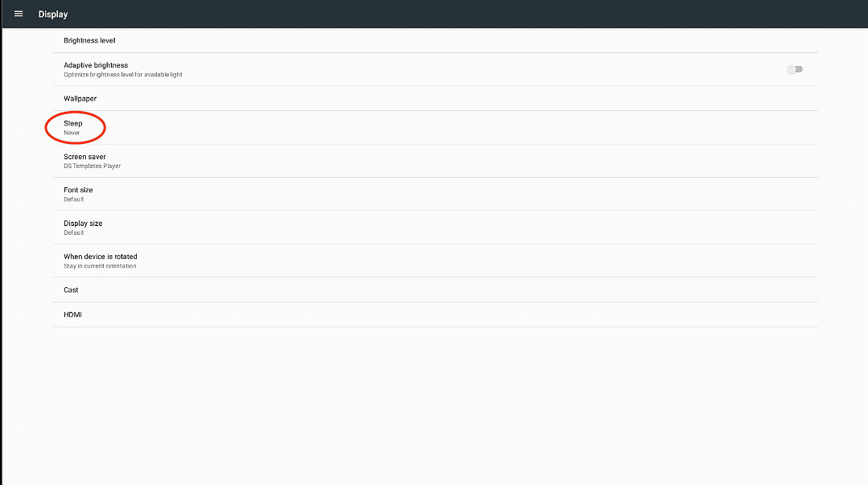Open Brightness level setting
Image resolution: width=868 pixels, height=485 pixels.
coord(435,40)
